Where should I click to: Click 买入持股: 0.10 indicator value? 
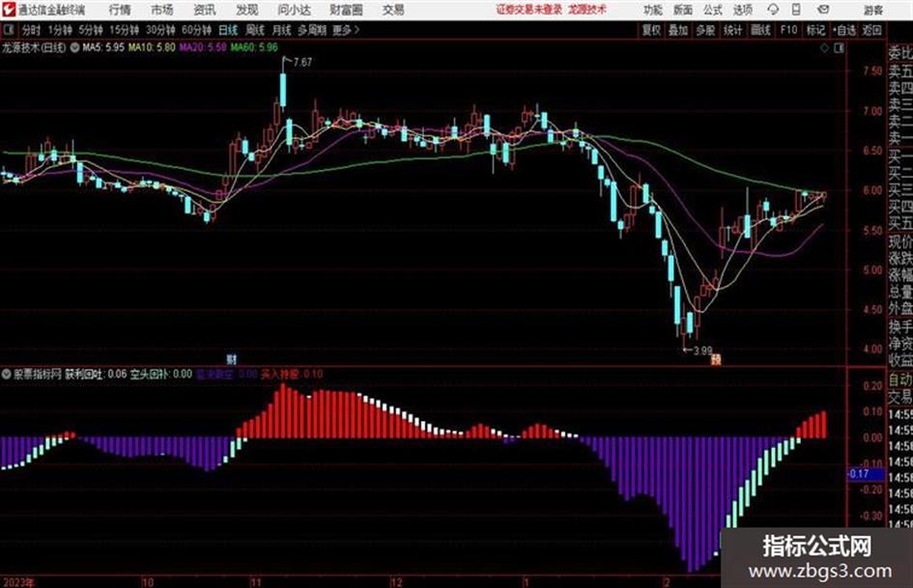point(292,374)
